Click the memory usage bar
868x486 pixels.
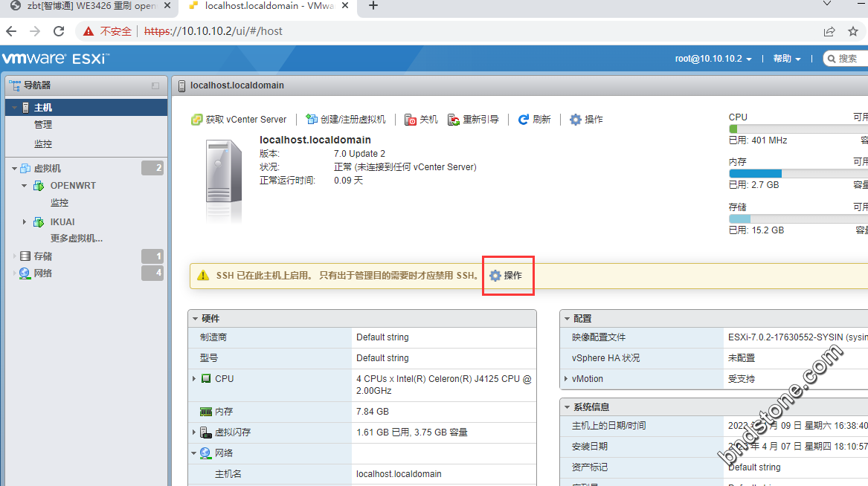coord(798,174)
